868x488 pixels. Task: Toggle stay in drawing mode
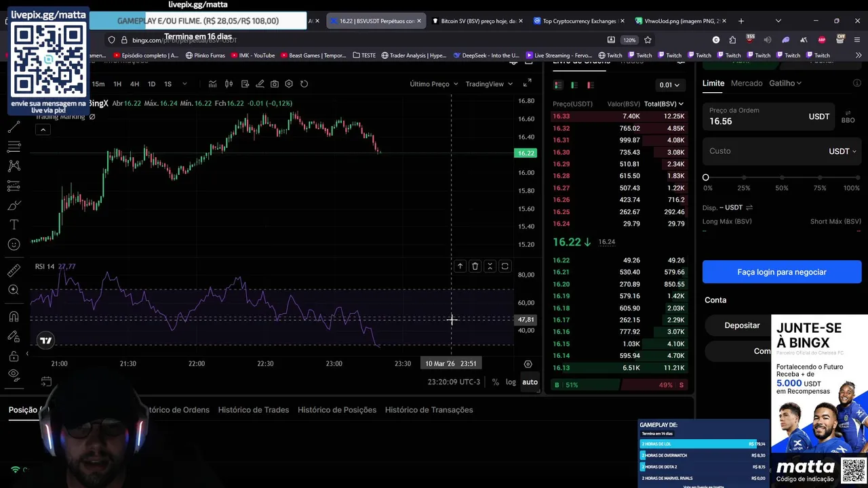(x=14, y=336)
